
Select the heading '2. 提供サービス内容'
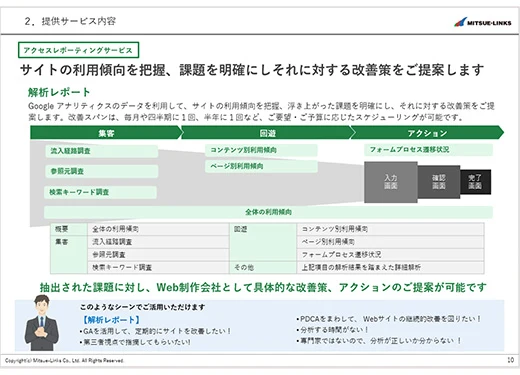(70, 21)
